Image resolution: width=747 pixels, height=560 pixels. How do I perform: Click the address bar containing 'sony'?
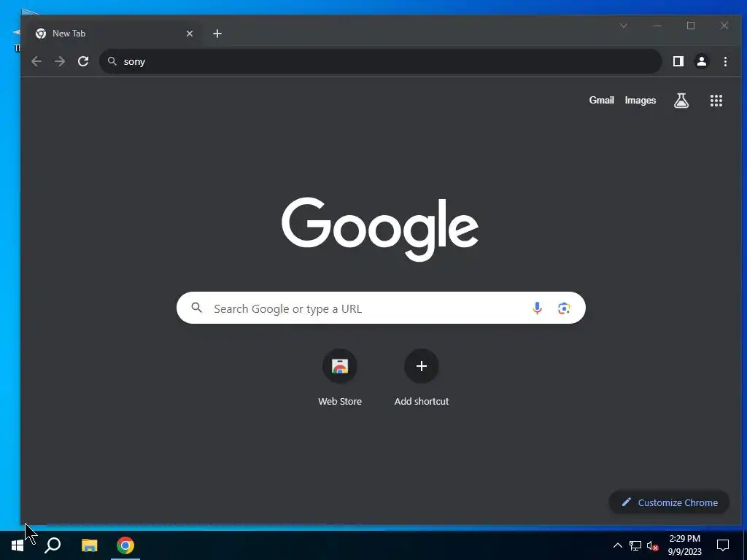click(381, 61)
